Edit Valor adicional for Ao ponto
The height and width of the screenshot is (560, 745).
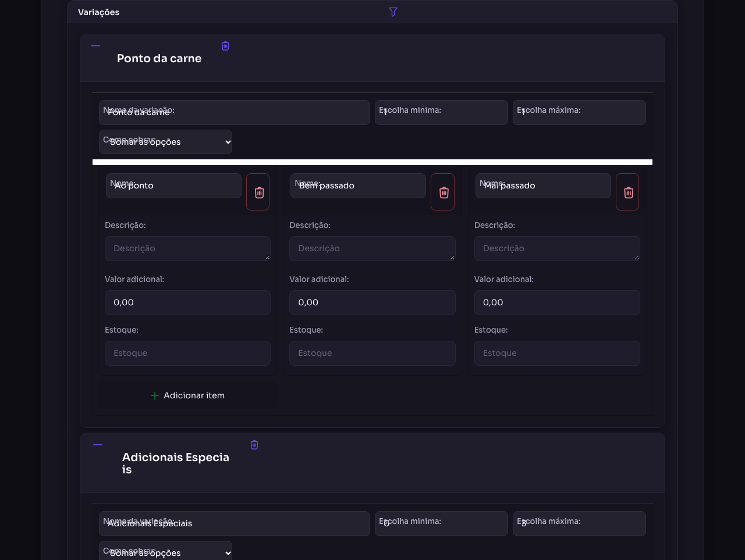click(187, 302)
